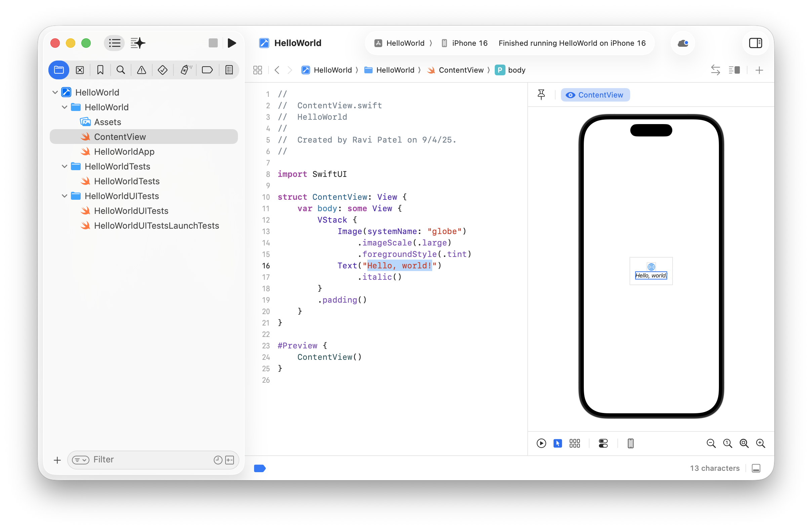
Task: Toggle the navigator sidebar list button
Action: tap(114, 43)
